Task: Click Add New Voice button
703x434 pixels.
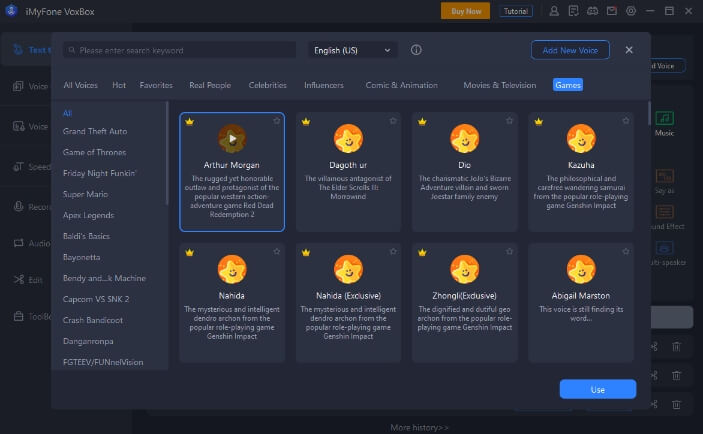Action: point(570,50)
